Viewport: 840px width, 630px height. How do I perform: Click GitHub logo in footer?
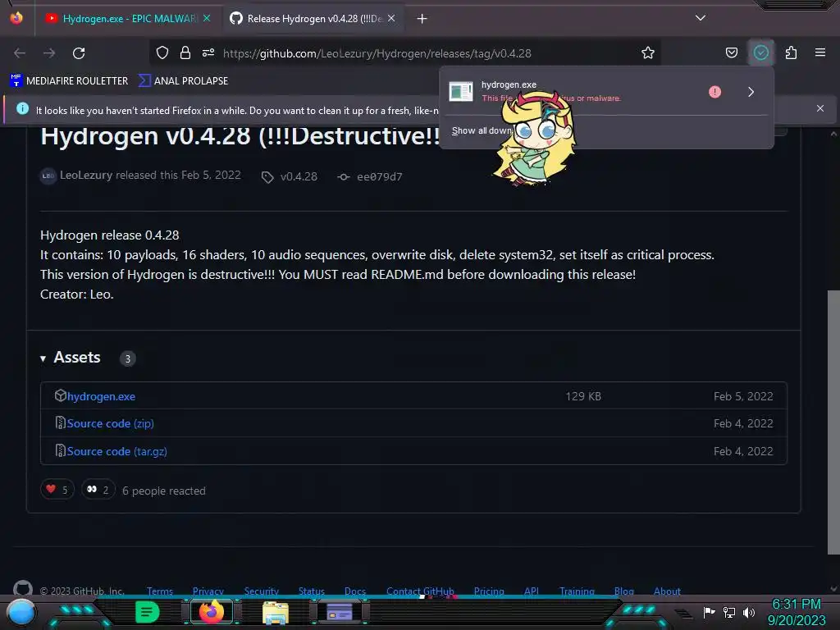(22, 589)
